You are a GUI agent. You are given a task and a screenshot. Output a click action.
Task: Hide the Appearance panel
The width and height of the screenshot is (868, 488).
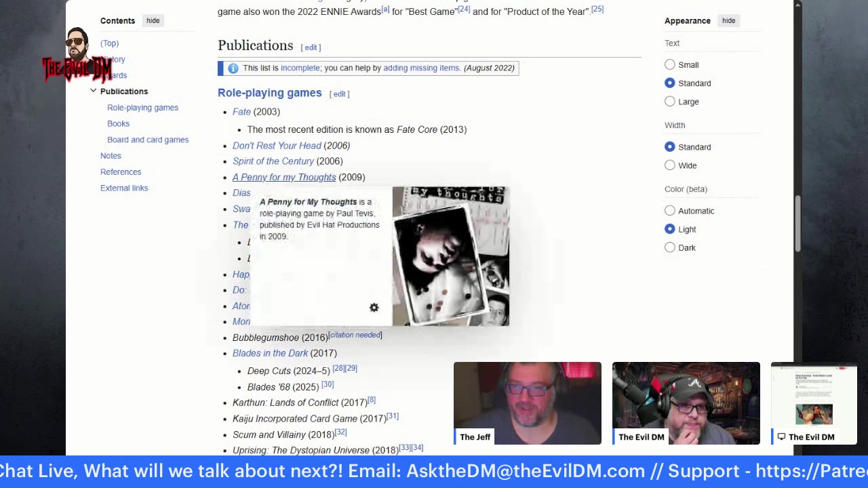(x=728, y=20)
